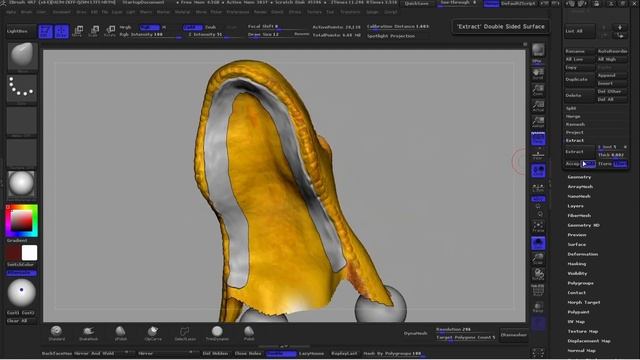The image size is (640, 360).
Task: Expand the Deformation subpalette
Action: [583, 254]
